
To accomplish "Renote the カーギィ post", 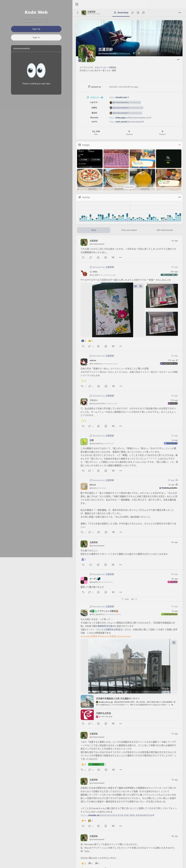I will pyautogui.click(x=91, y=592).
